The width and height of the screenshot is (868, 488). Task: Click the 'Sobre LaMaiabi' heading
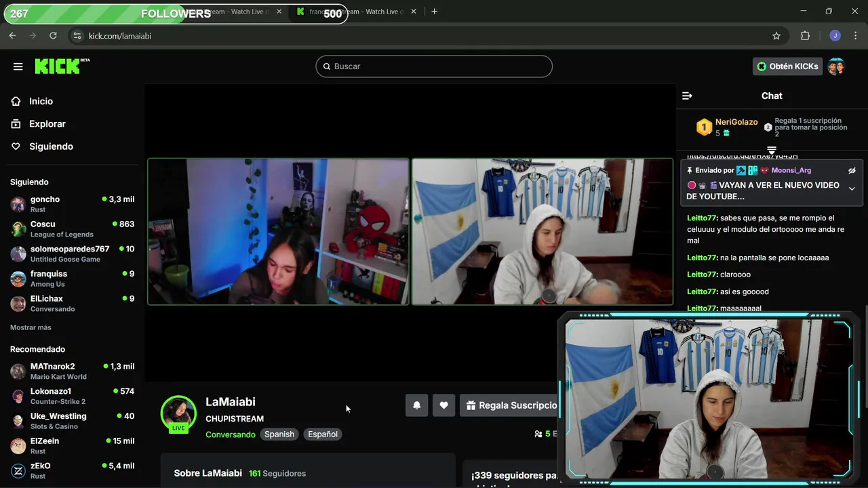[208, 473]
